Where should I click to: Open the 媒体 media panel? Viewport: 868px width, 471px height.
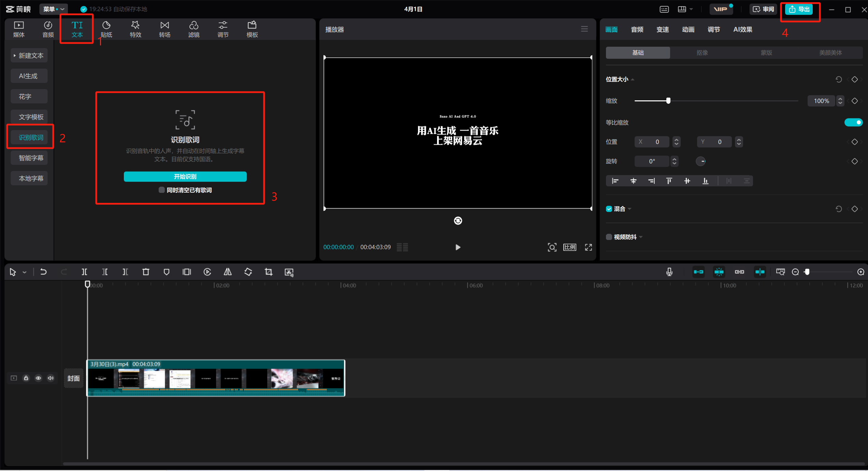click(x=19, y=29)
